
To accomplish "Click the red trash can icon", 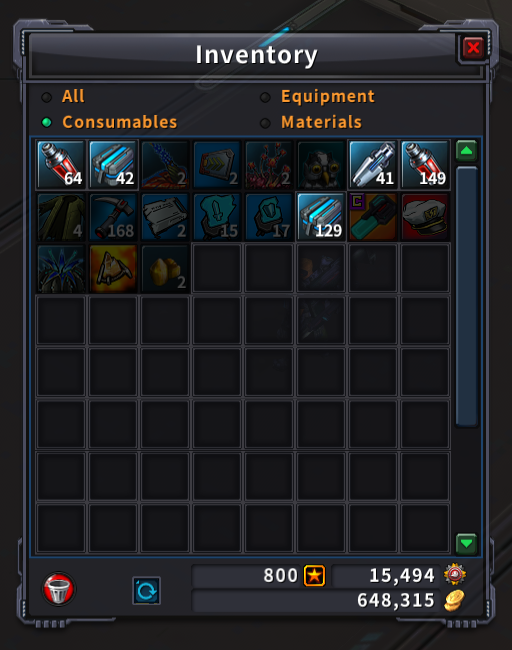I will click(58, 589).
